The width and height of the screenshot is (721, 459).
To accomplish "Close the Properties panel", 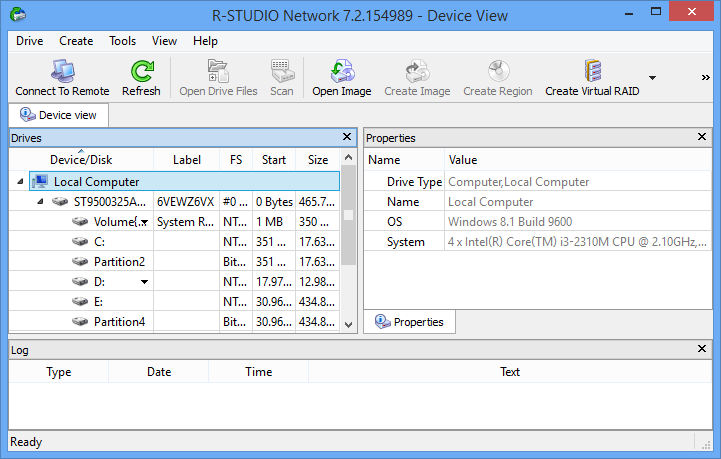I will pyautogui.click(x=702, y=137).
